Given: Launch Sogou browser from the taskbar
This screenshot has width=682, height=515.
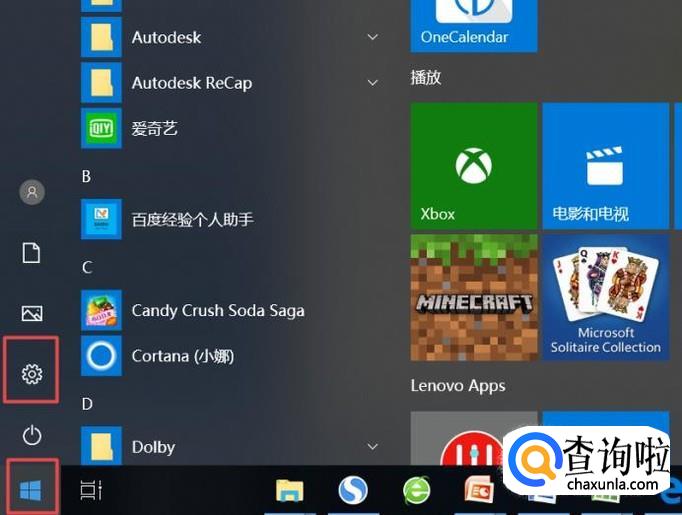Looking at the screenshot, I should pos(353,490).
